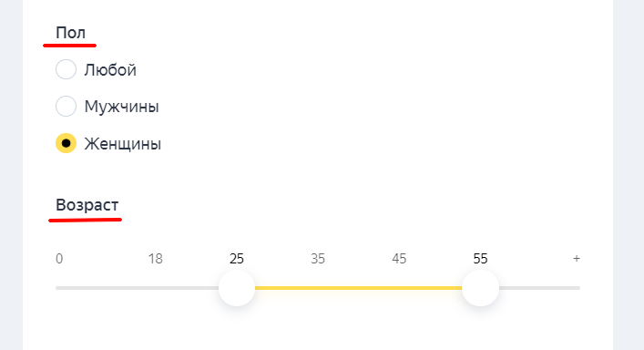The height and width of the screenshot is (350, 644).
Task: Select the Любой radio button circle
Action: click(x=66, y=69)
